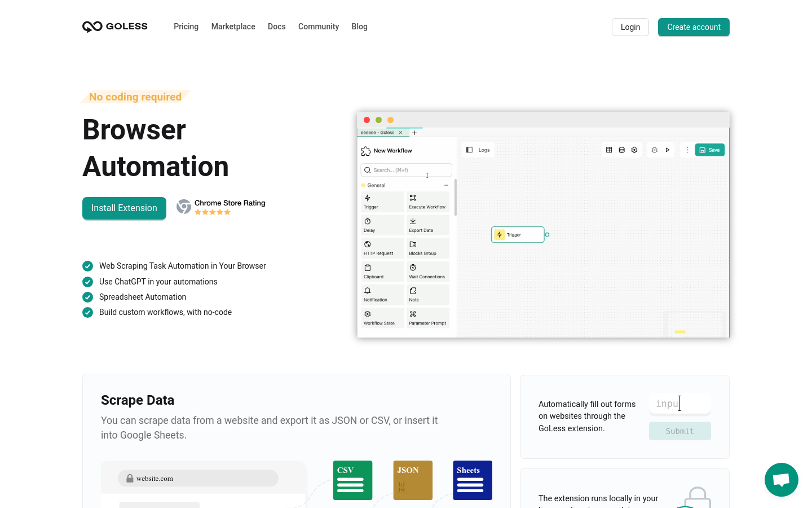Screen dimensions: 812x508
Task: Click the JSON file icon
Action: click(x=413, y=480)
